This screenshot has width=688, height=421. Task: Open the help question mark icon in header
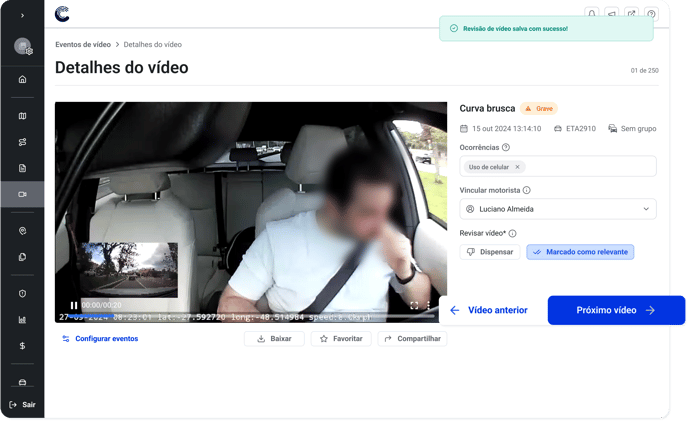[651, 14]
